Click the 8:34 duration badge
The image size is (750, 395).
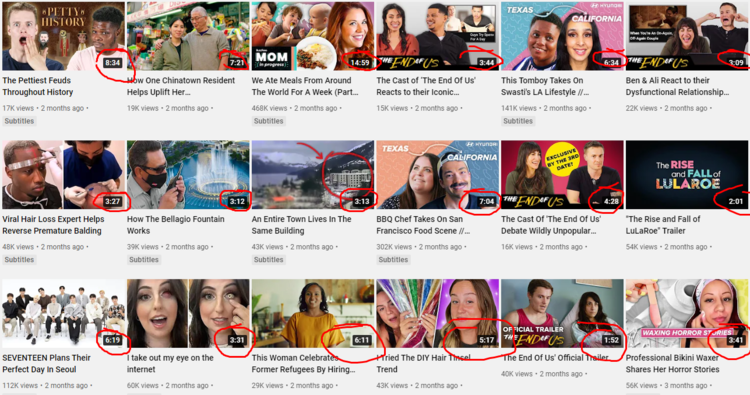coord(112,63)
